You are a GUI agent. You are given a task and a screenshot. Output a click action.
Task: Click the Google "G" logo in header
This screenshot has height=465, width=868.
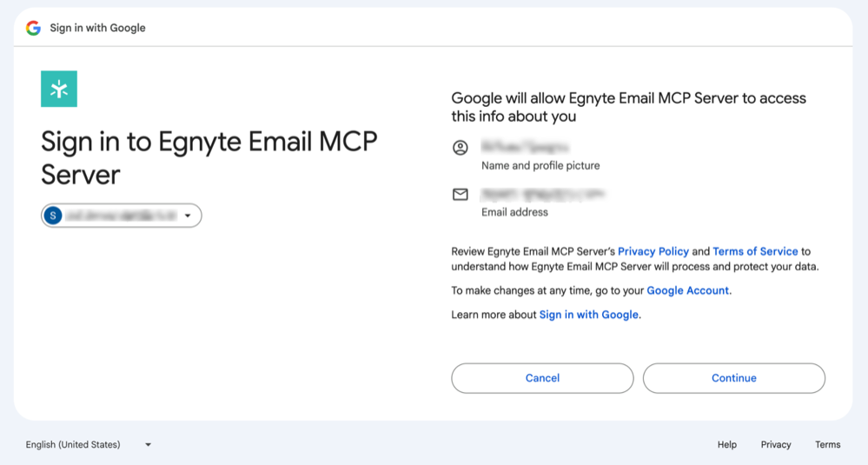(34, 28)
